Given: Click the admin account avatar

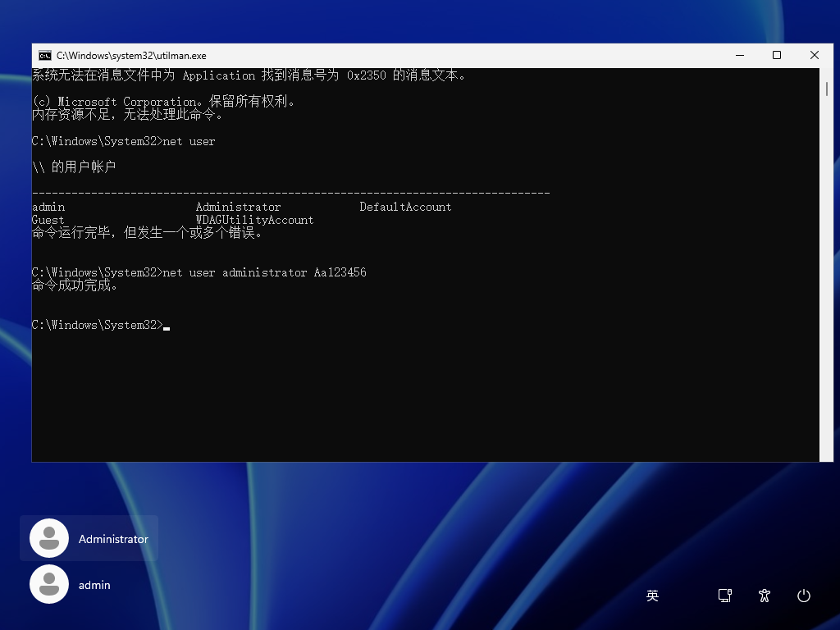Looking at the screenshot, I should pyautogui.click(x=49, y=584).
